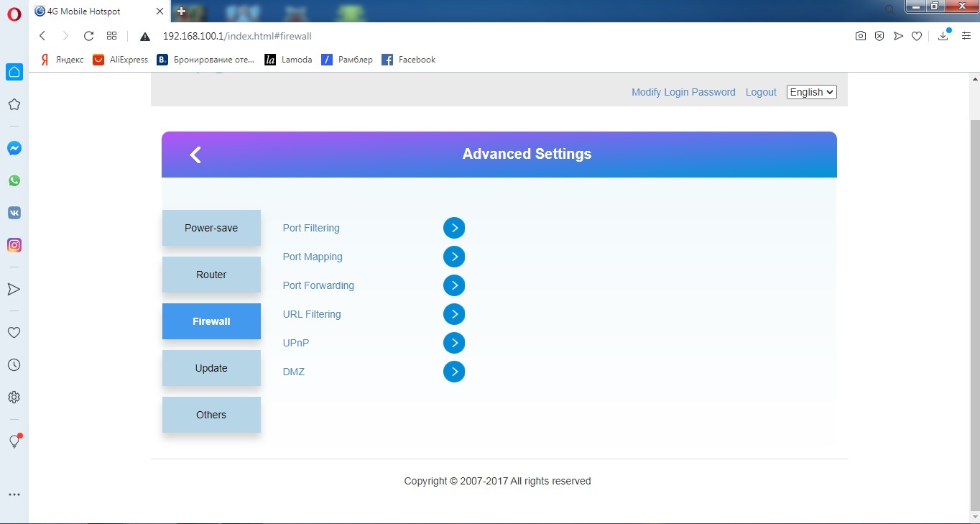Open Instagram in the Opera sidebar

point(14,245)
